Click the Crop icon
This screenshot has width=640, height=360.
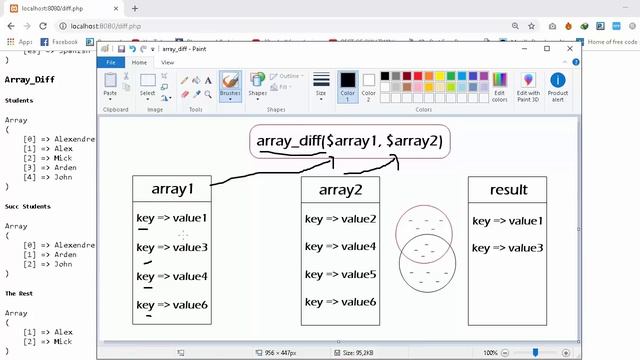164,76
